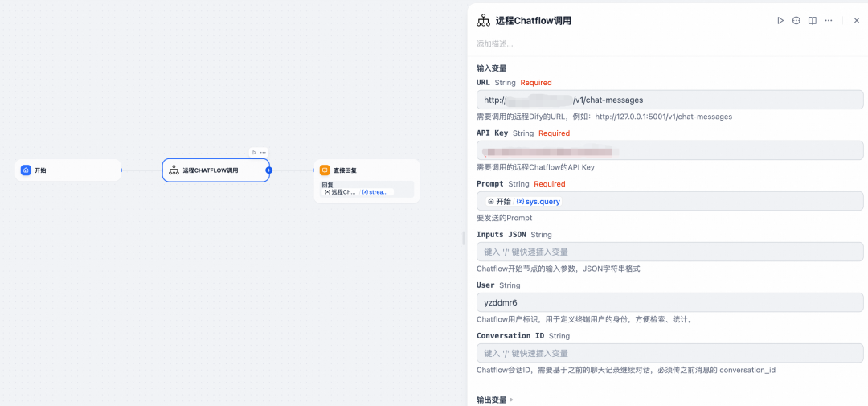Screen dimensions: 868x406
Task: Run this step with the panel play icon
Action: tap(780, 20)
